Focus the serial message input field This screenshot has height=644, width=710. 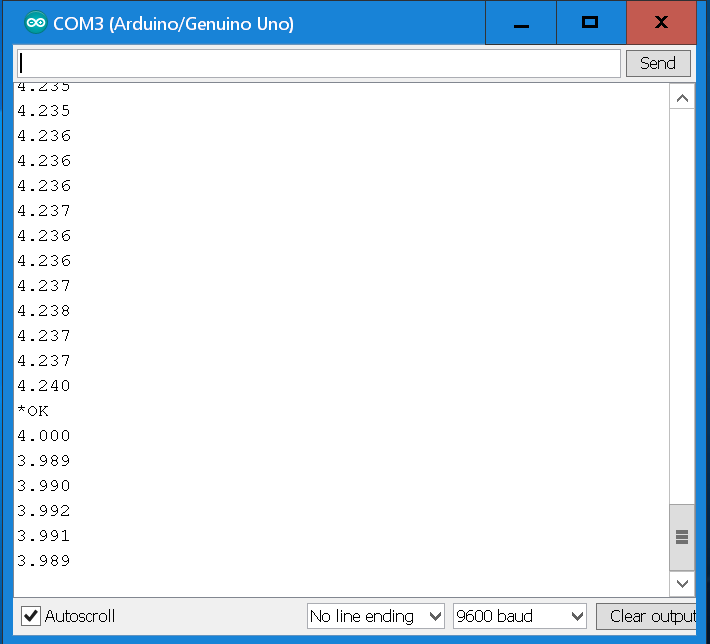point(318,63)
